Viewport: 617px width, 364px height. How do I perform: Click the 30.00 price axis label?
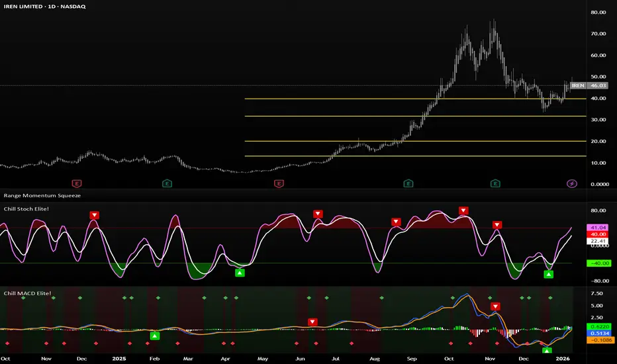[598, 120]
